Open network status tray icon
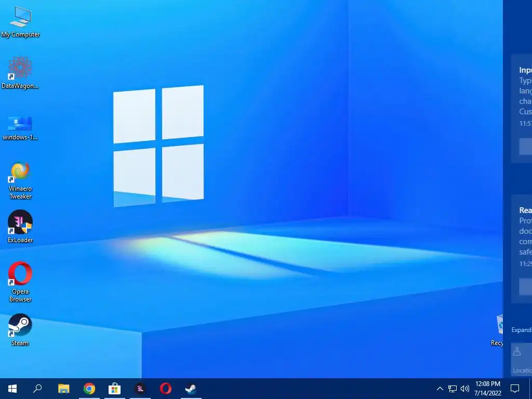The image size is (532, 399). (x=453, y=389)
